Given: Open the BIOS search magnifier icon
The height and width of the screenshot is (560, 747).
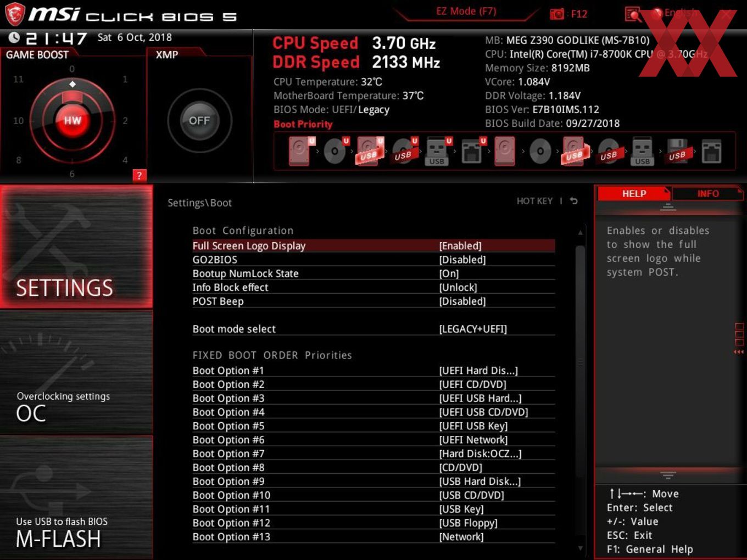Looking at the screenshot, I should tap(633, 14).
